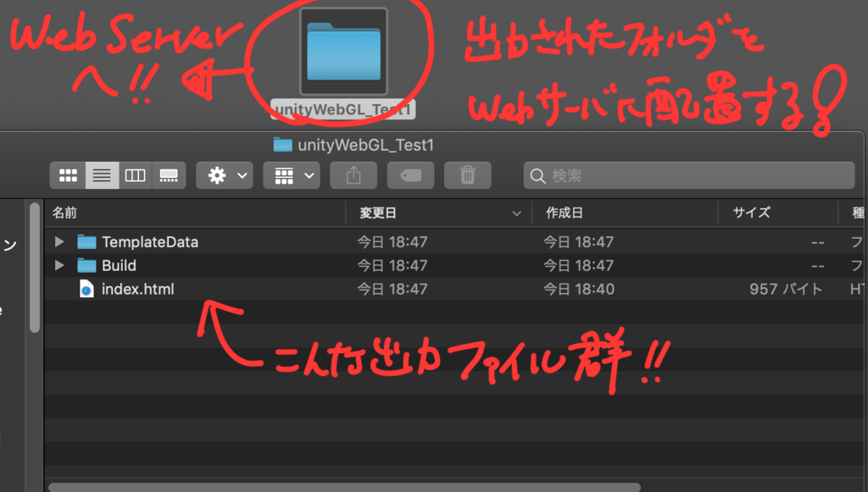This screenshot has width=868, height=492.
Task: Expand the Build folder disclosure triangle
Action: coord(59,265)
